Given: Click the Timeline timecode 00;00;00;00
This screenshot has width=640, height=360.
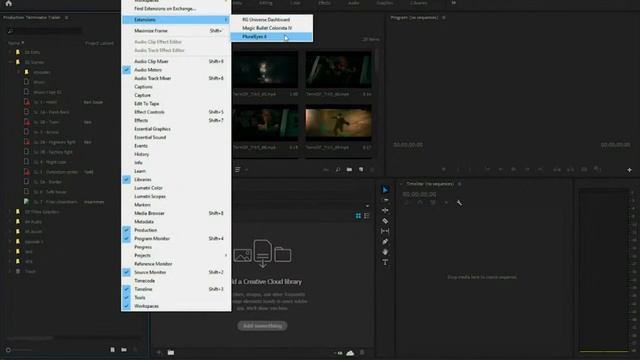Looking at the screenshot, I should click(x=419, y=195).
